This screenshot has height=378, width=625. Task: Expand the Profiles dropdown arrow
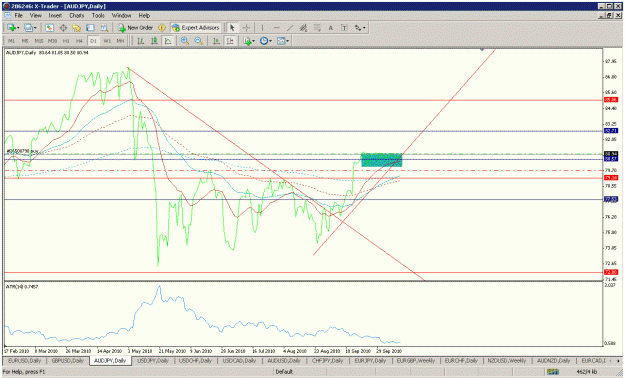pyautogui.click(x=35, y=28)
